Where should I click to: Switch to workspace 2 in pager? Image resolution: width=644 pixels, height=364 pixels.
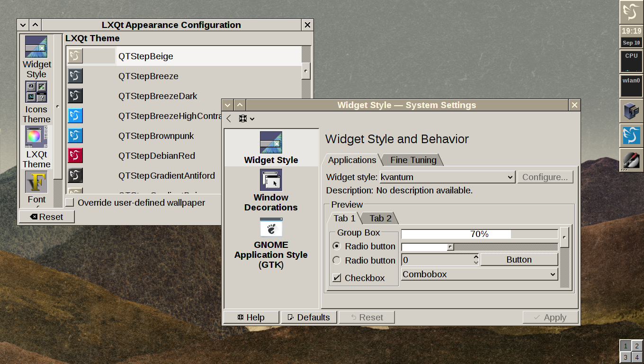click(637, 346)
